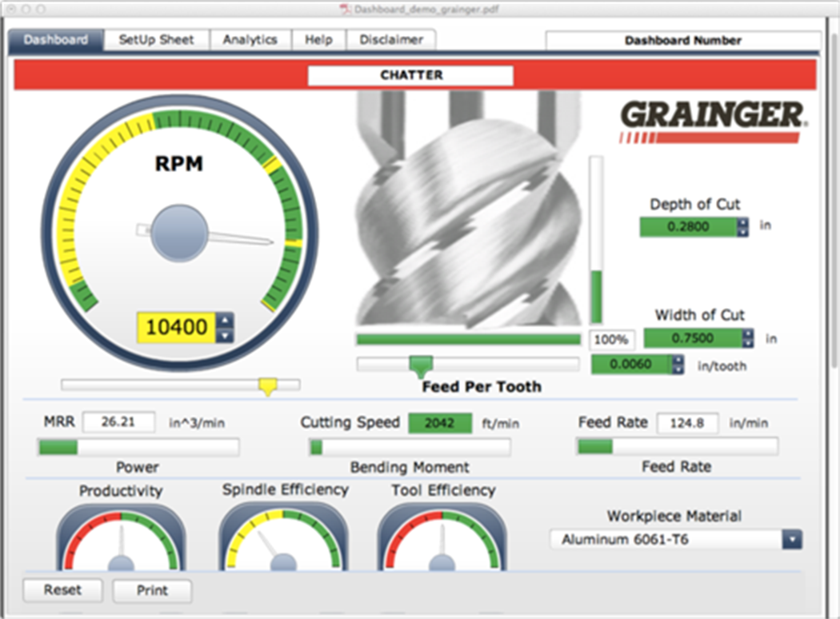
Task: Click the CHATTER status indicator
Action: tap(411, 75)
